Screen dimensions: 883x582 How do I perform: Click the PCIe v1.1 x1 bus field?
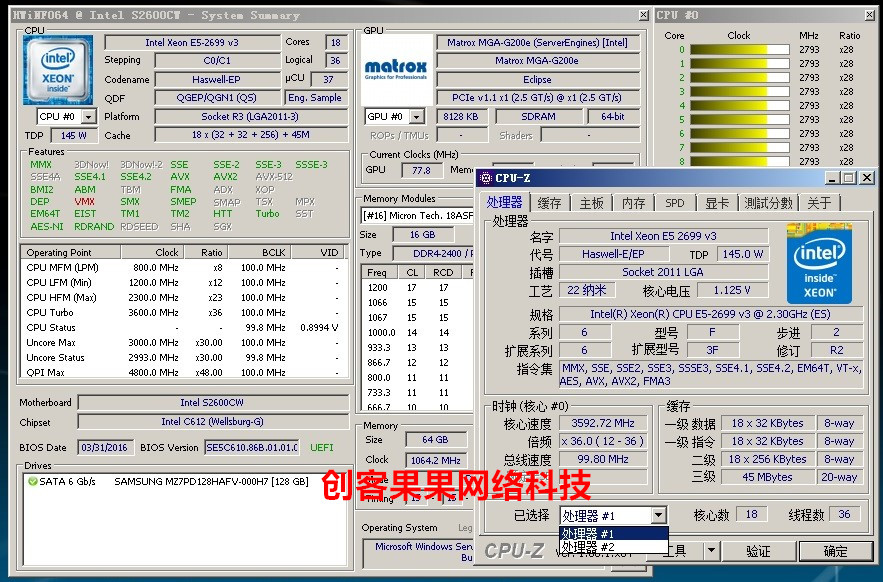pyautogui.click(x=537, y=97)
